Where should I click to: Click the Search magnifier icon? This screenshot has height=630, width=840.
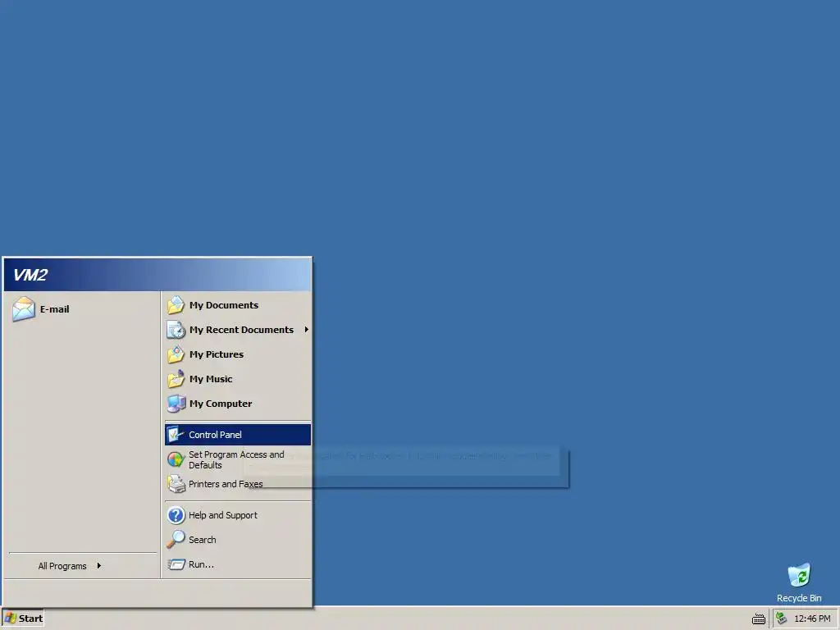(x=176, y=540)
